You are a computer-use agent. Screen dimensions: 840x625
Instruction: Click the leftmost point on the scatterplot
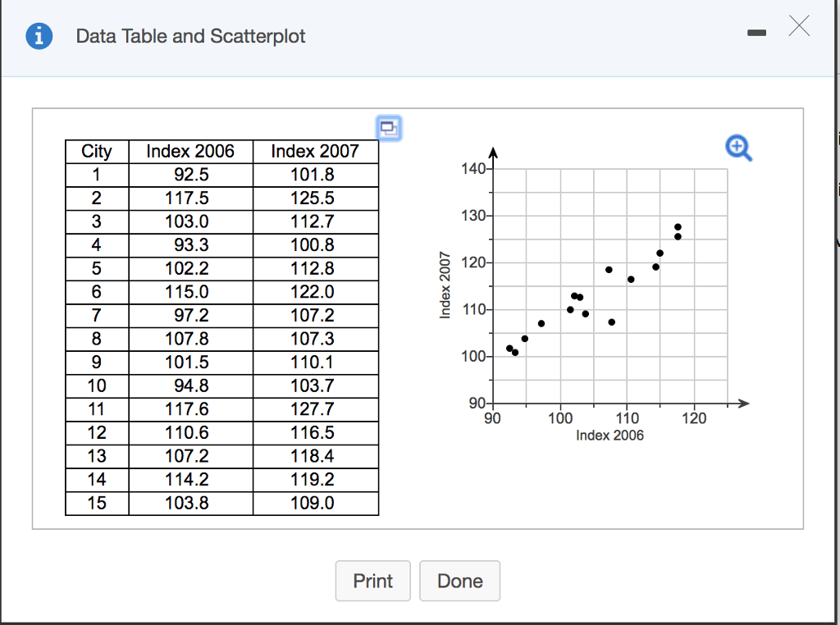[x=509, y=349]
